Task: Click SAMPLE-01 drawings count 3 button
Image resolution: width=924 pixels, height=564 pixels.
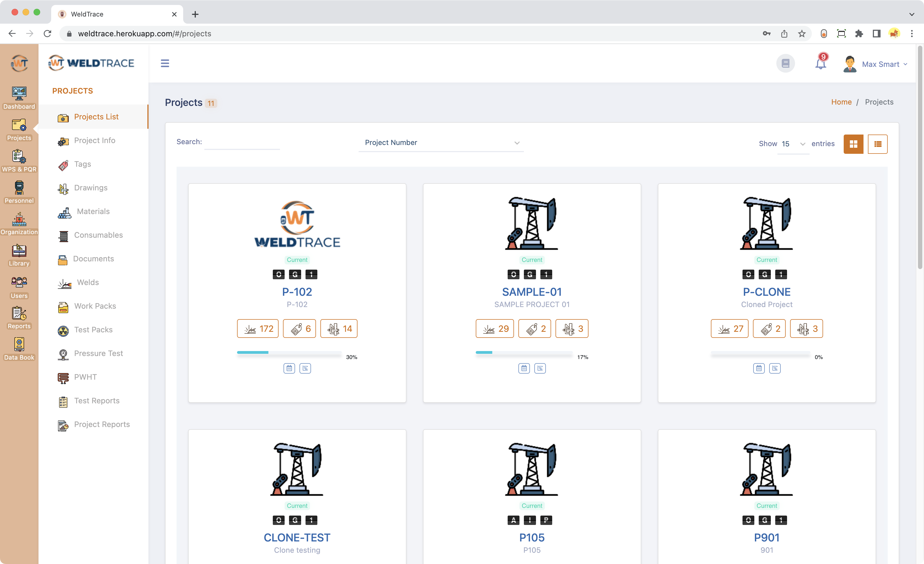Action: click(571, 329)
